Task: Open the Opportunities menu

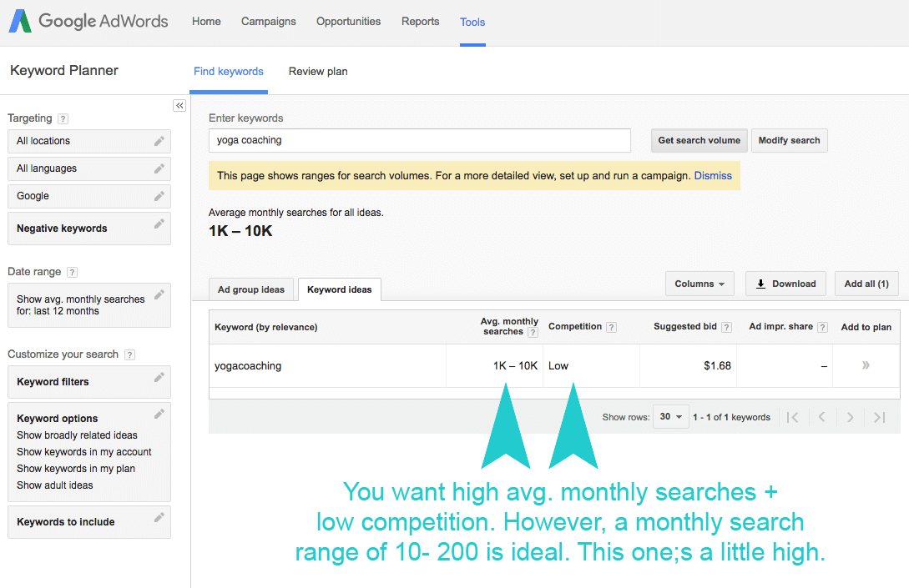Action: pyautogui.click(x=348, y=22)
